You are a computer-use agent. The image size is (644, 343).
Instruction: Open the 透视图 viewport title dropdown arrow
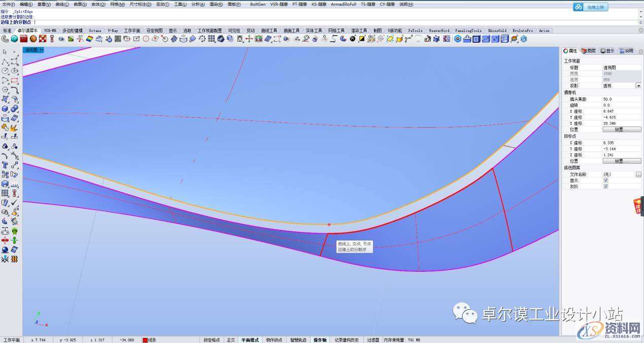point(42,50)
